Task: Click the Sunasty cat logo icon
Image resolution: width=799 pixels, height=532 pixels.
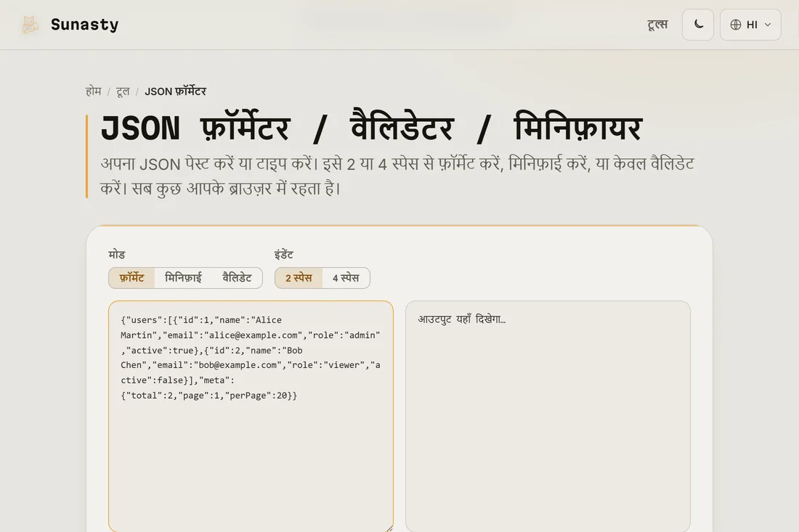Action: click(x=30, y=25)
